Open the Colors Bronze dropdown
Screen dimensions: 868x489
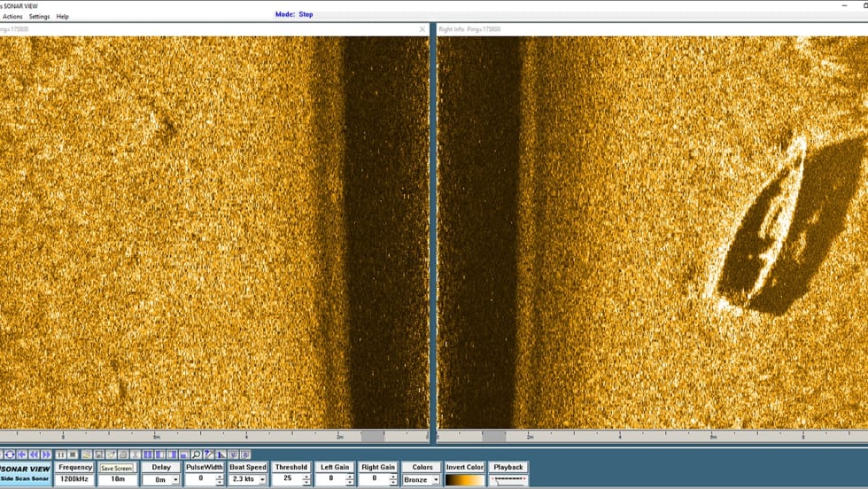click(435, 479)
